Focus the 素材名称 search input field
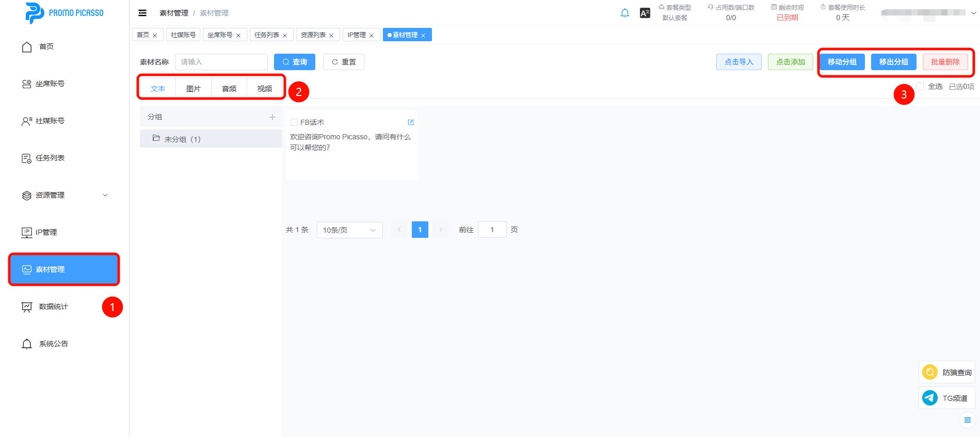Image resolution: width=980 pixels, height=437 pixels. coord(221,62)
